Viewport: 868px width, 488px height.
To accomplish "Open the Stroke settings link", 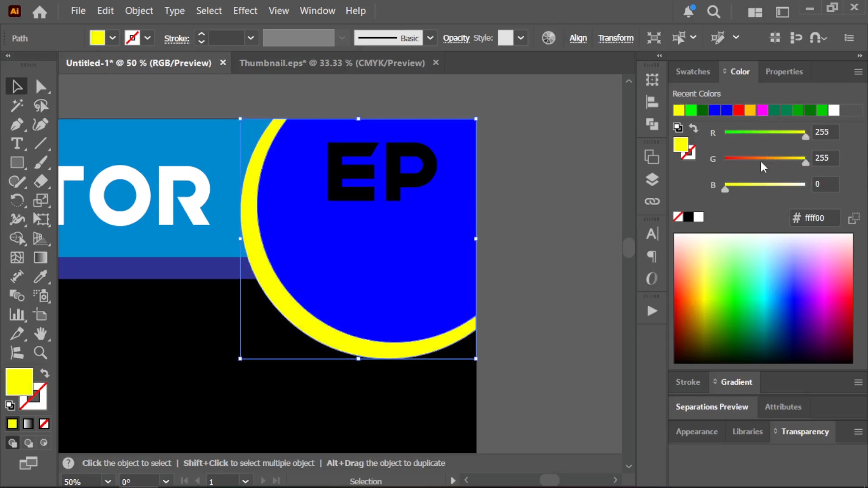I will (x=176, y=38).
